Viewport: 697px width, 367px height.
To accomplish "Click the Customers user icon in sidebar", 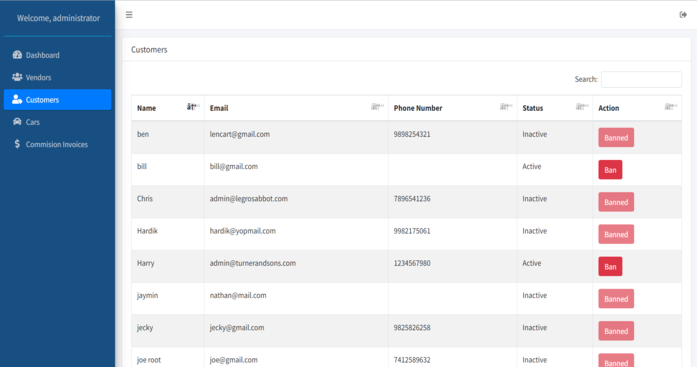I will (17, 99).
